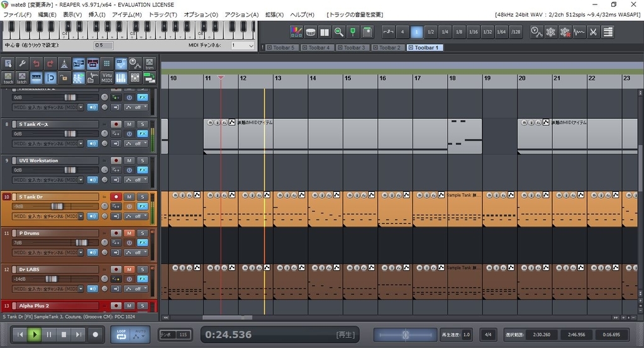Open the 編集(E) menu
644x348 pixels.
coord(47,14)
